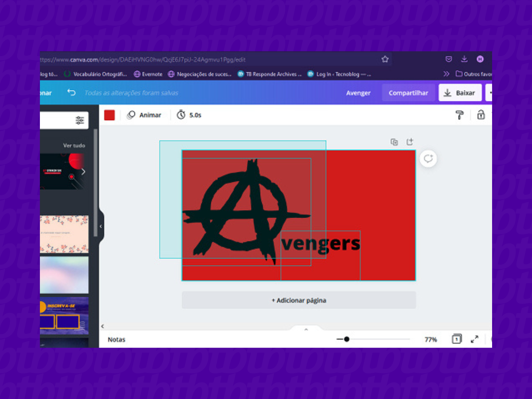The height and width of the screenshot is (399, 532).
Task: Show next templates with right chevron
Action: (83, 172)
